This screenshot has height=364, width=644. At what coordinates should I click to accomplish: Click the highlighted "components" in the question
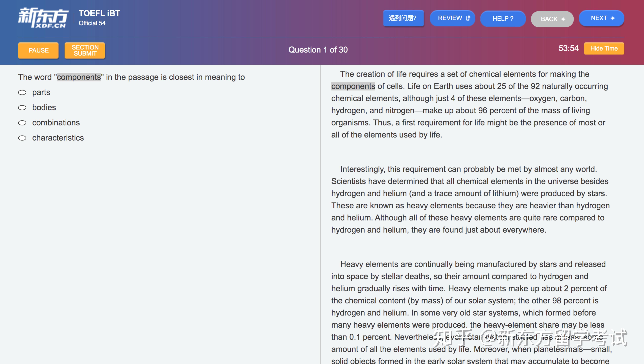(79, 77)
